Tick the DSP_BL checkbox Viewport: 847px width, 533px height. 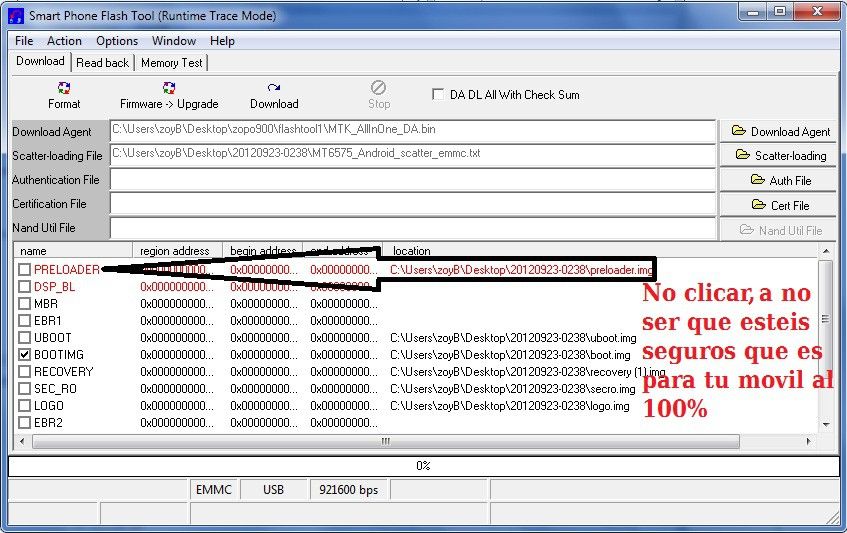click(24, 286)
